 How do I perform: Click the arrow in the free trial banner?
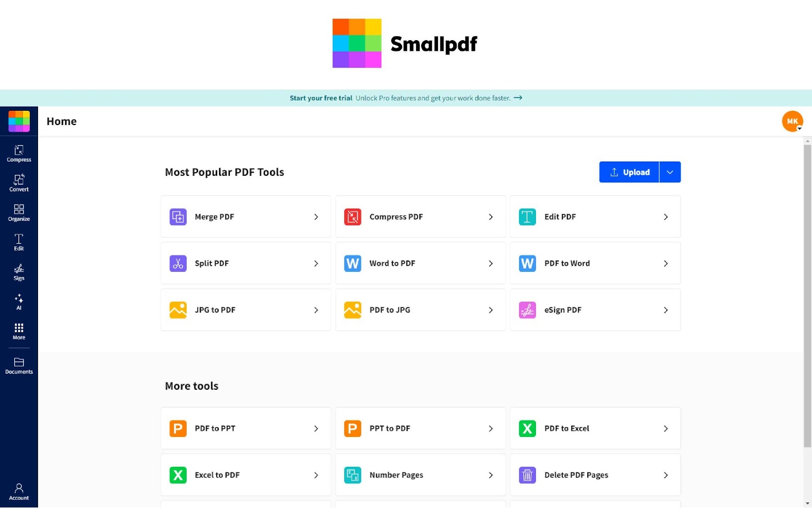pos(518,98)
